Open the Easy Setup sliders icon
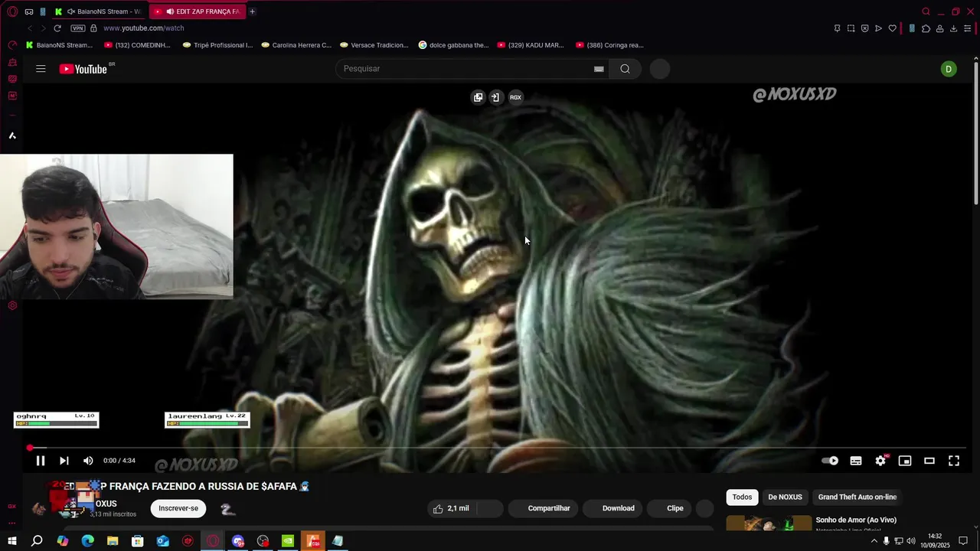This screenshot has height=551, width=980. [x=968, y=28]
